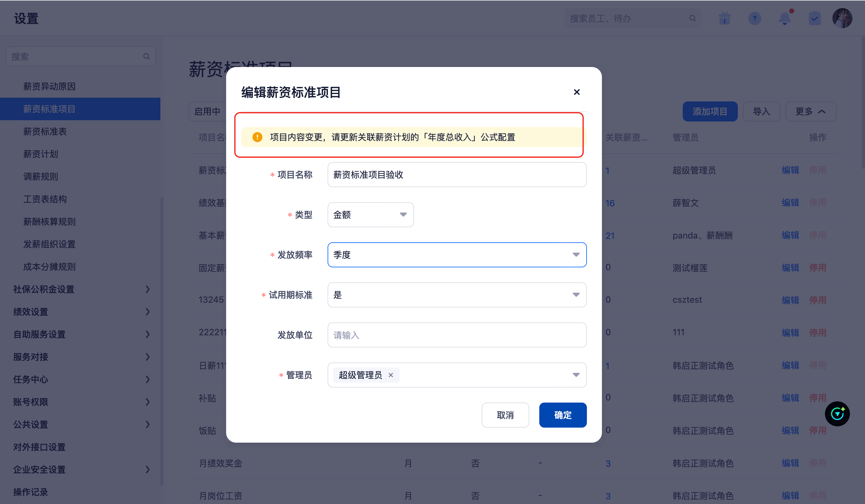This screenshot has height=504, width=865.
Task: Click 编辑 in 月绩效奖金 row
Action: coord(790,463)
